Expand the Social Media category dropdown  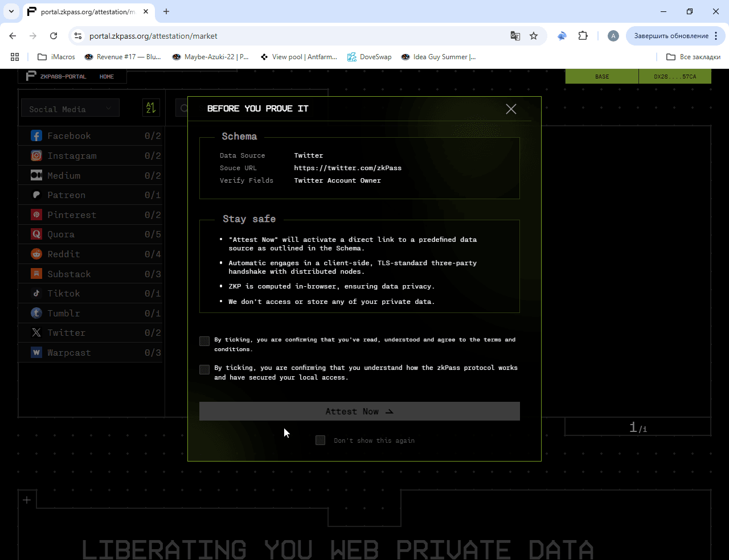click(70, 108)
